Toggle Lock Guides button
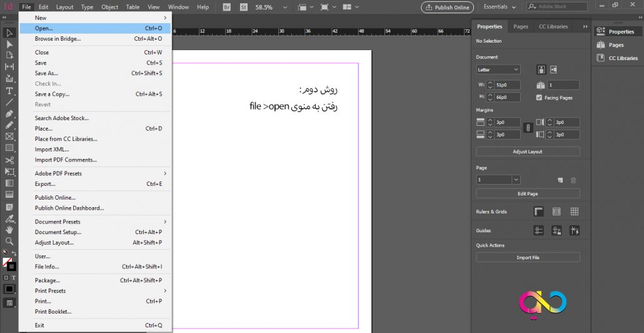Screen dimensions: 644x333 (x=556, y=230)
